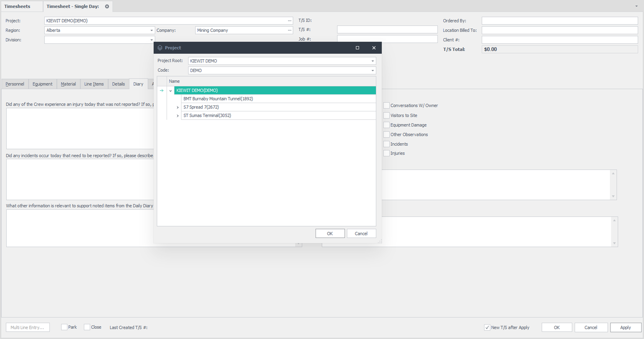Uncheck New T/S after Apply
Screen dimensions: 644x339
pyautogui.click(x=487, y=328)
